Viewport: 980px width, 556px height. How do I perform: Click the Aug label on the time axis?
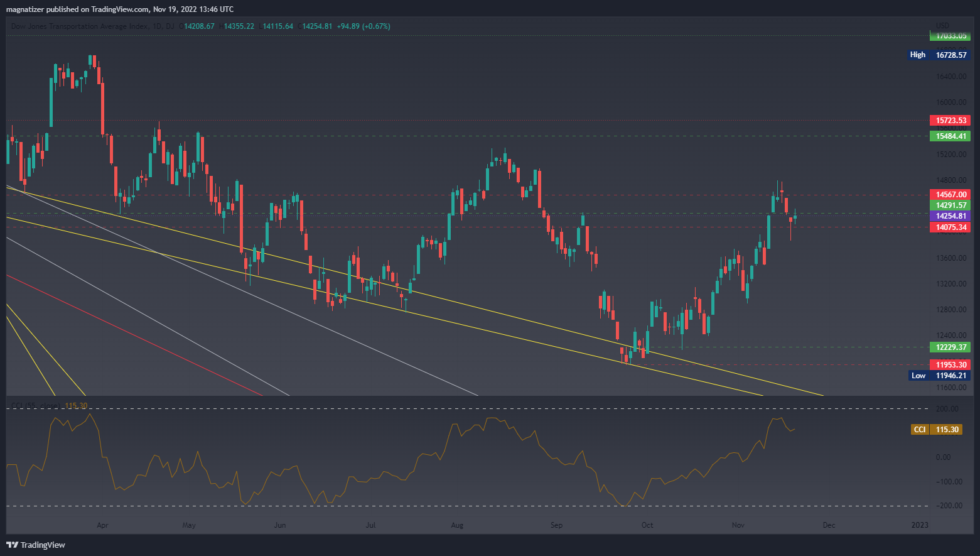pyautogui.click(x=457, y=525)
